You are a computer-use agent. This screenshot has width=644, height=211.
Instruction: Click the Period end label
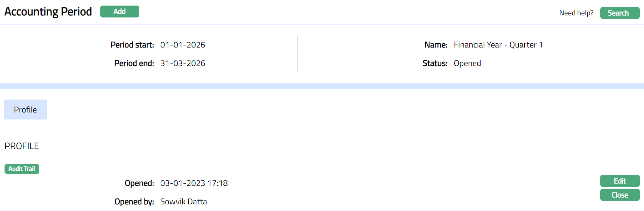(x=134, y=63)
